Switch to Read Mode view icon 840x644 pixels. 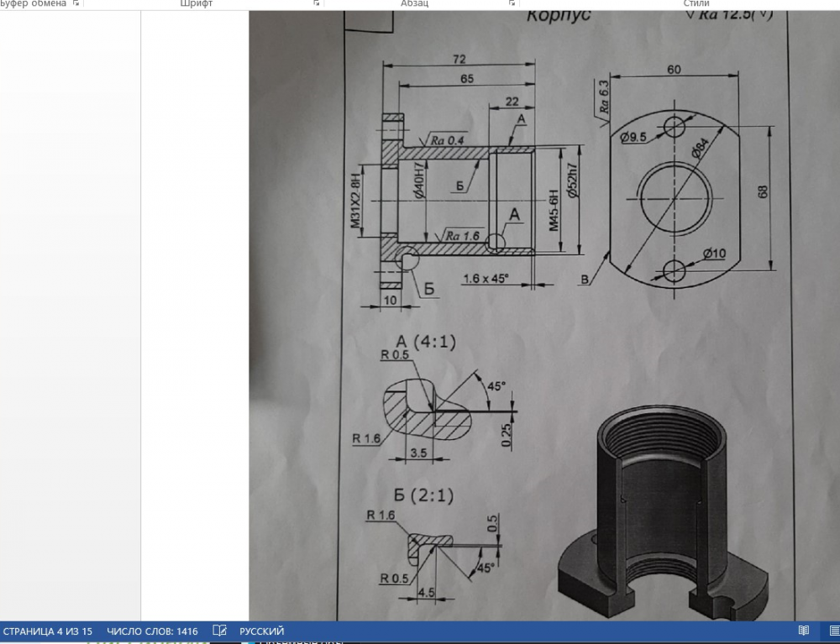[x=804, y=631]
